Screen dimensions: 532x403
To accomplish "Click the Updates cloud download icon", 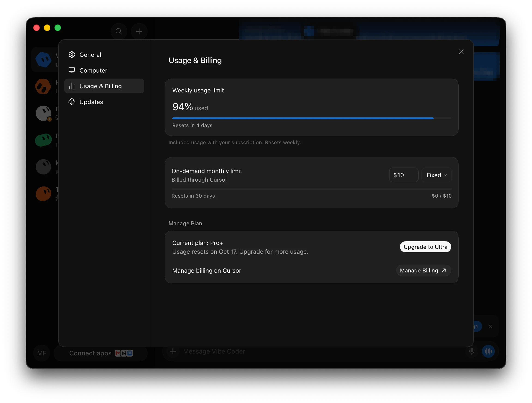I will (x=72, y=102).
